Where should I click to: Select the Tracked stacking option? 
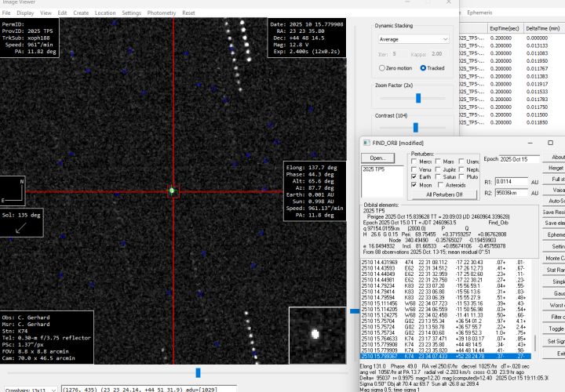tap(423, 68)
